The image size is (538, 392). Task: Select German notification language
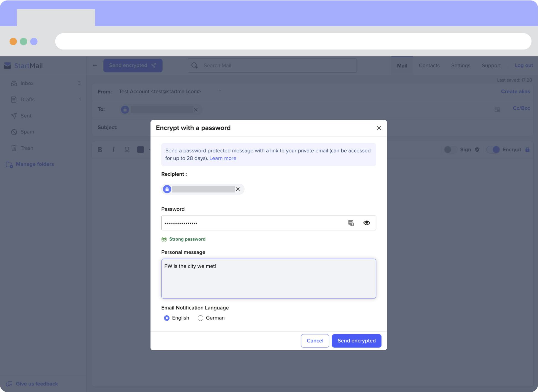point(201,318)
